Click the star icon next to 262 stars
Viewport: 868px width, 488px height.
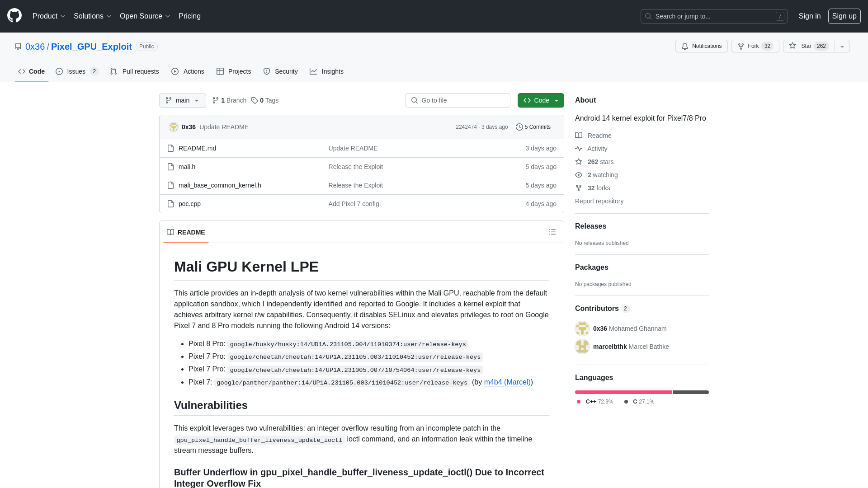tap(579, 162)
